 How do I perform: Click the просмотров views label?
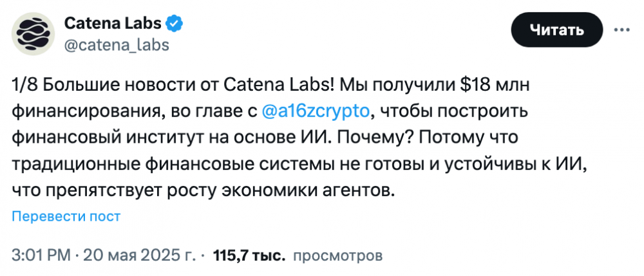pos(337,256)
